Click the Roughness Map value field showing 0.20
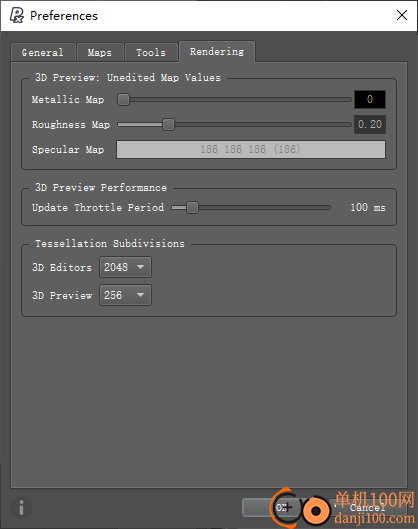Screen dimensions: 418x529 click(370, 124)
